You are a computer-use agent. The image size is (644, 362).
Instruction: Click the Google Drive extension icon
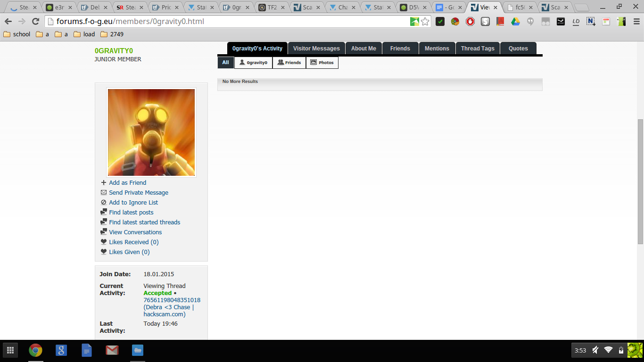pos(515,22)
